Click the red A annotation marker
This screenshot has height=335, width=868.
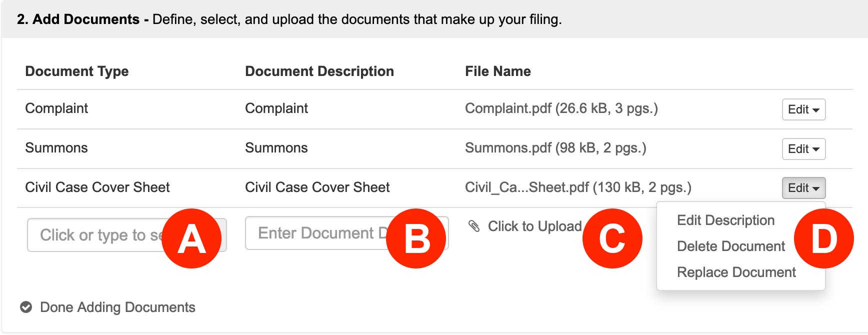(x=192, y=238)
